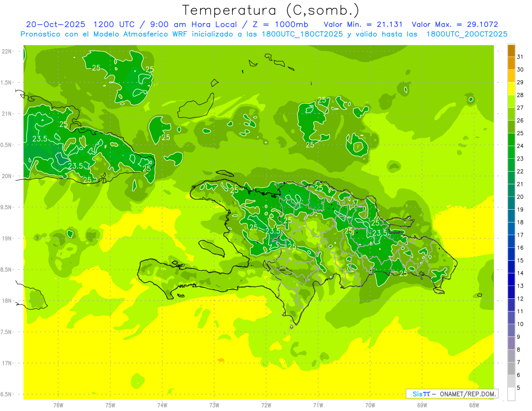Click the color bar segment between 16 and 17
Viewport: 532px width, 411px height.
[511, 241]
